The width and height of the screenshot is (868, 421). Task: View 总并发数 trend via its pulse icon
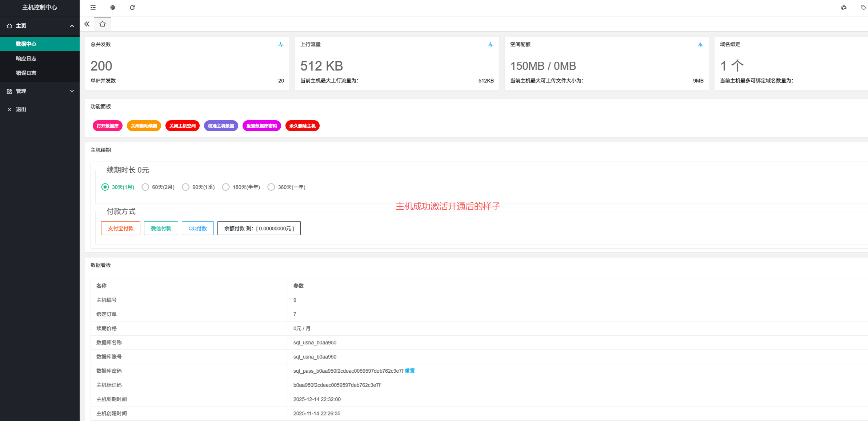click(x=281, y=44)
